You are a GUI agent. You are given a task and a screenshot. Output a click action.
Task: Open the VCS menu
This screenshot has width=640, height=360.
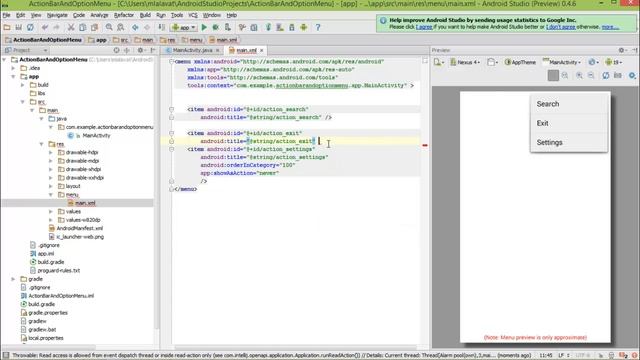(193, 15)
